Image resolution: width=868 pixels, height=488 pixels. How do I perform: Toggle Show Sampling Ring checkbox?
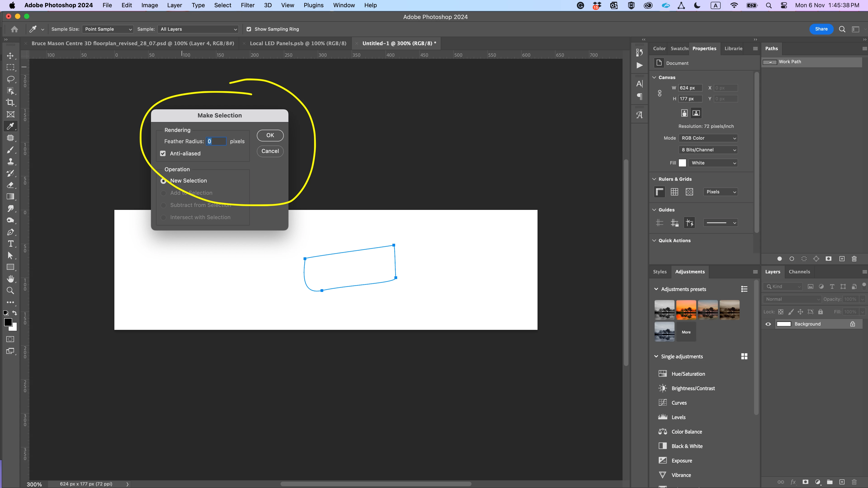pyautogui.click(x=249, y=29)
